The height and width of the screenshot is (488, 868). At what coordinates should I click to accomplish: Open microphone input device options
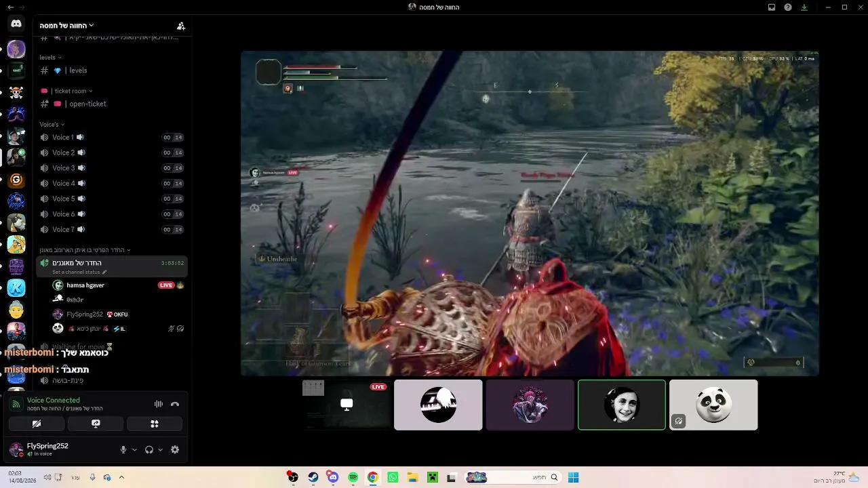tap(134, 449)
